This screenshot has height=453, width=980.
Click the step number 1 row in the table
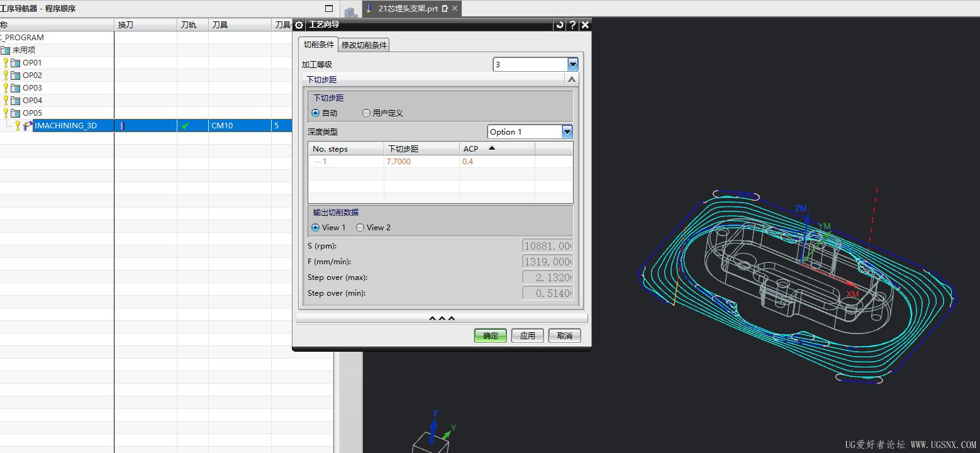tap(325, 162)
